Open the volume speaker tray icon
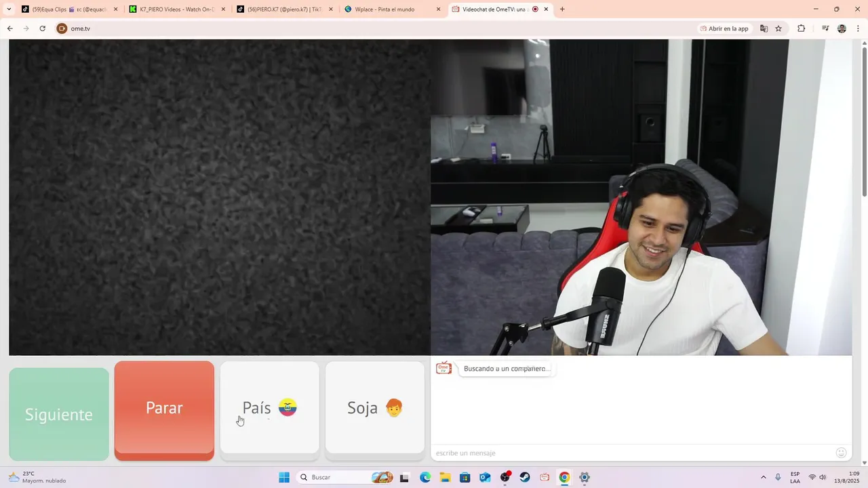Viewport: 868px width, 488px height. 823,477
